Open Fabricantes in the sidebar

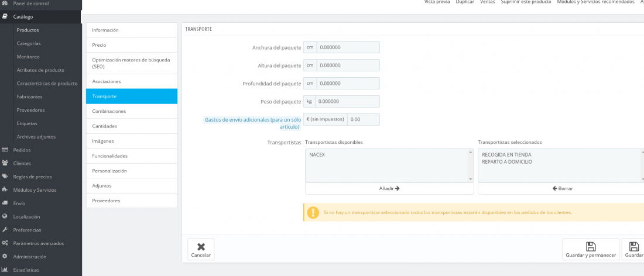(x=30, y=97)
